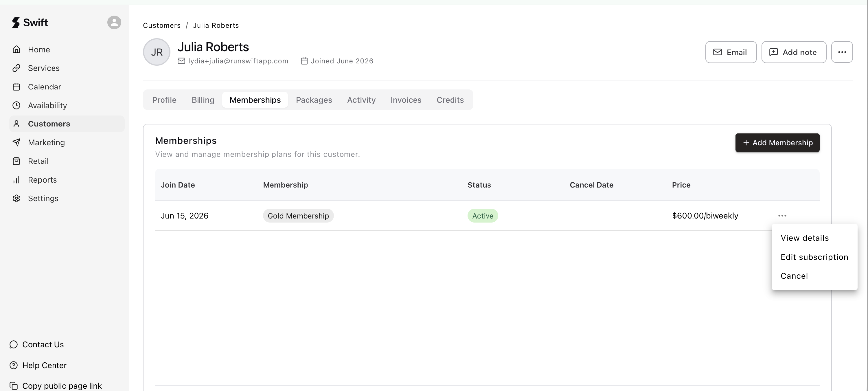Click the Help Center question icon
The height and width of the screenshot is (391, 868).
coord(14,365)
